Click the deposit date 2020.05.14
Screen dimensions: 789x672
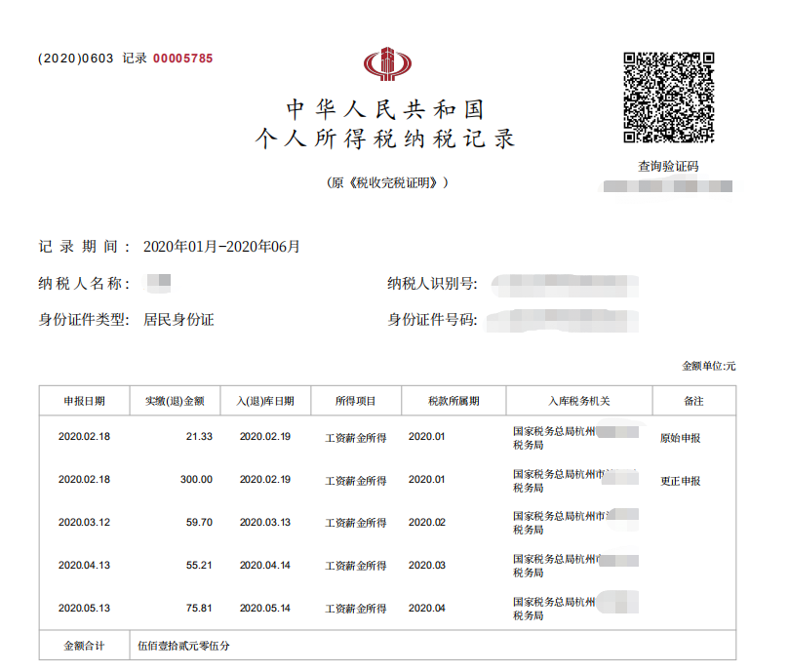265,608
